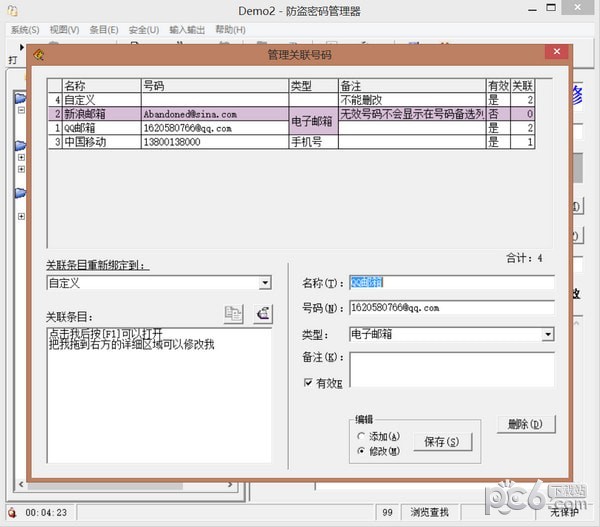
Task: Click the 不能删改 remark cell
Action: click(x=412, y=100)
